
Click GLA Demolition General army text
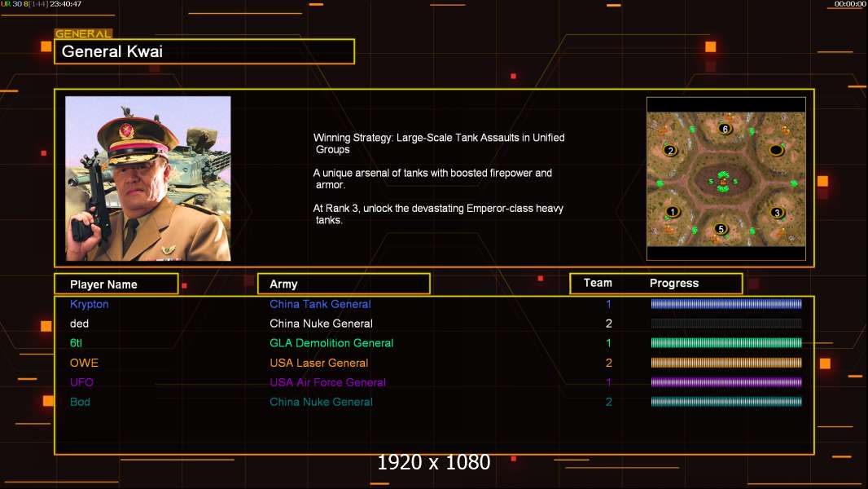[331, 343]
